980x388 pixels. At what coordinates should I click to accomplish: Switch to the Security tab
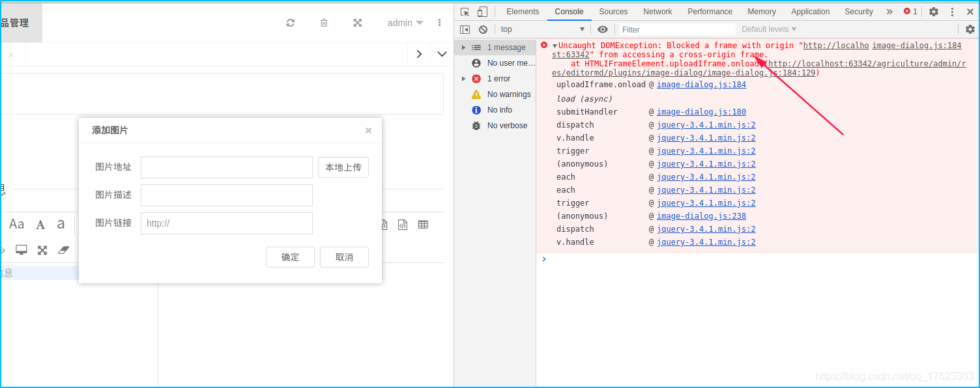pyautogui.click(x=859, y=12)
